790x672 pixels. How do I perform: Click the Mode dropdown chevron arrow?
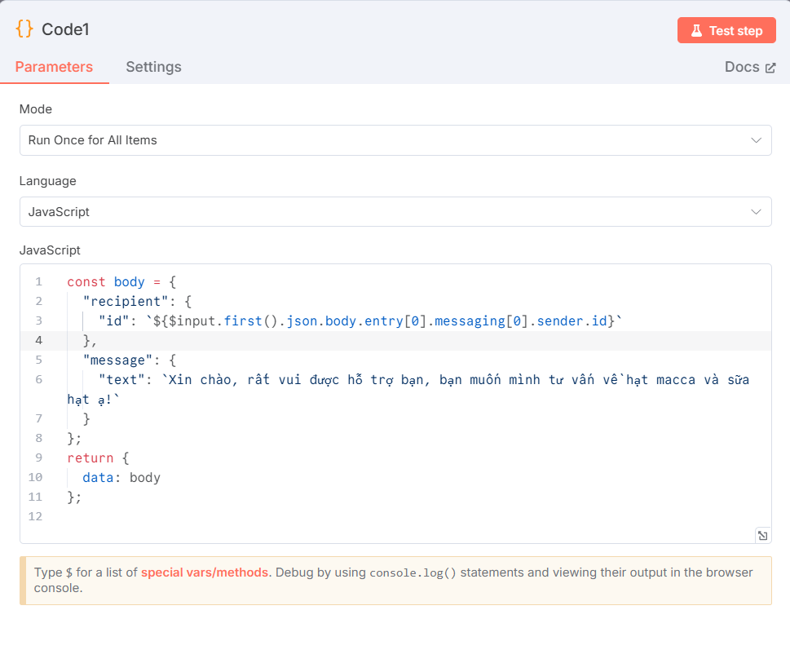(x=756, y=140)
